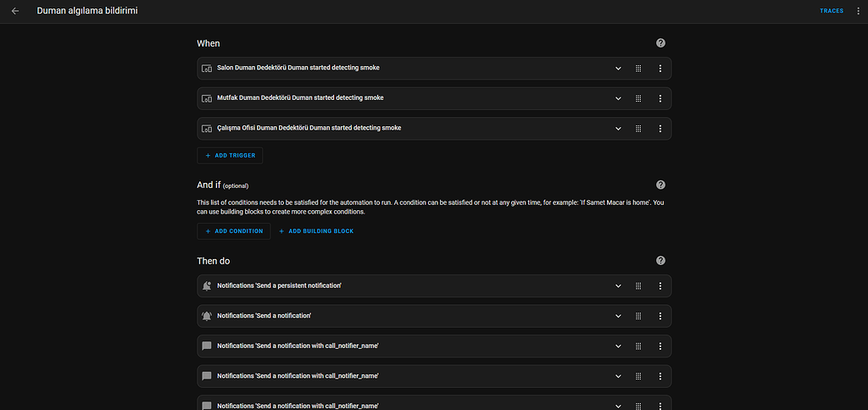Click the help icon beside And if
Image resolution: width=868 pixels, height=410 pixels.
(660, 185)
